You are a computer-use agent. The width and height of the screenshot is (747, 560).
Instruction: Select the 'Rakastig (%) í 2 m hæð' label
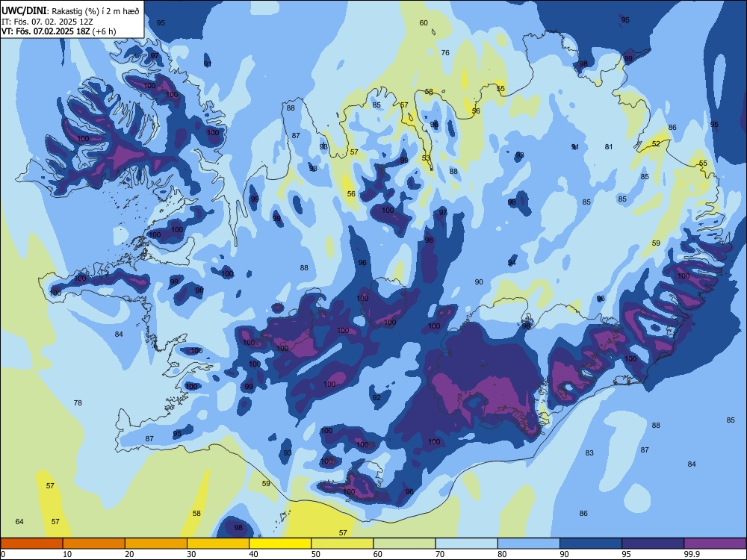coord(96,10)
